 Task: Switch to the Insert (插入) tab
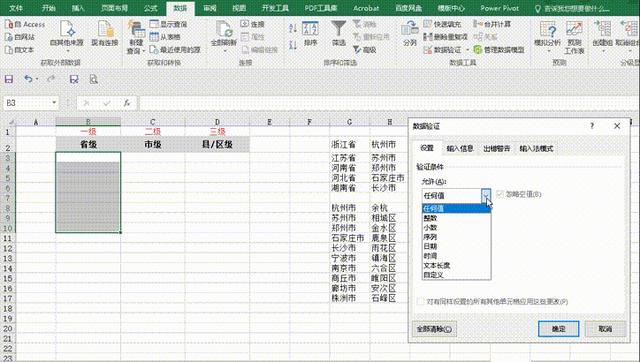(78, 8)
